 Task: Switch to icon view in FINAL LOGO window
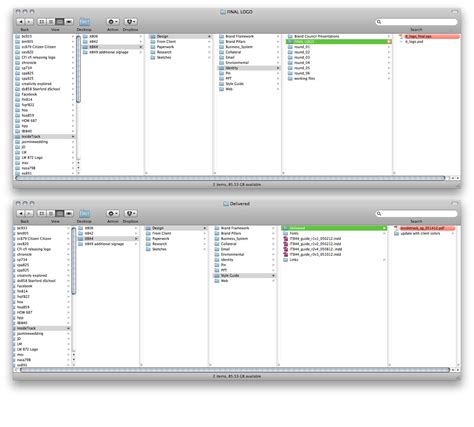[x=42, y=22]
